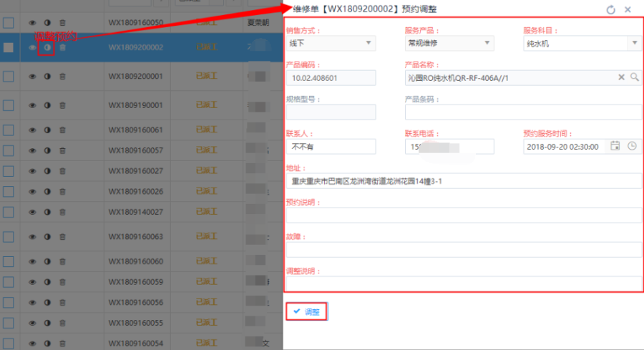This screenshot has height=350, width=644.
Task: Click the 调整 submit button
Action: [307, 312]
